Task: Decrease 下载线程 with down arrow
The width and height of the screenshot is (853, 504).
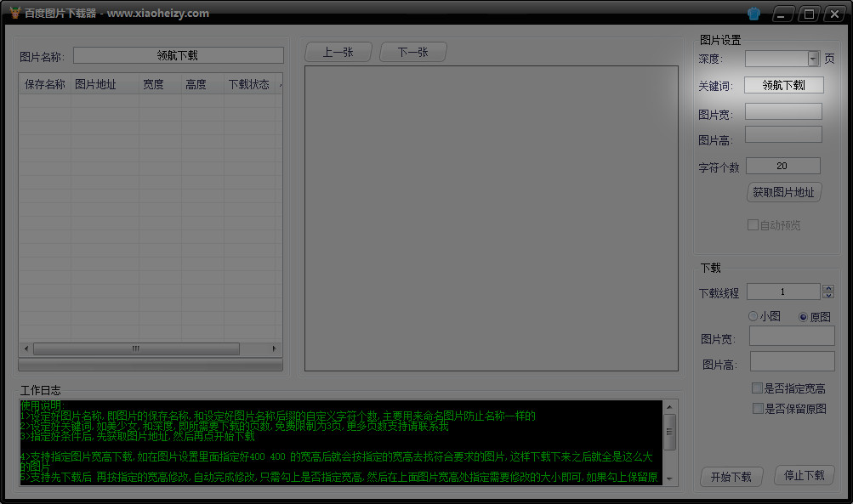Action: [x=828, y=295]
